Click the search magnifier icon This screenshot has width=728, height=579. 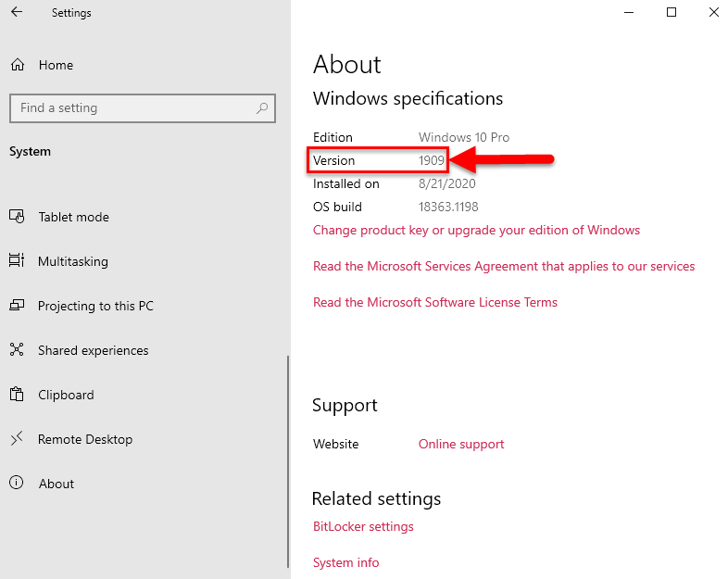pos(263,108)
